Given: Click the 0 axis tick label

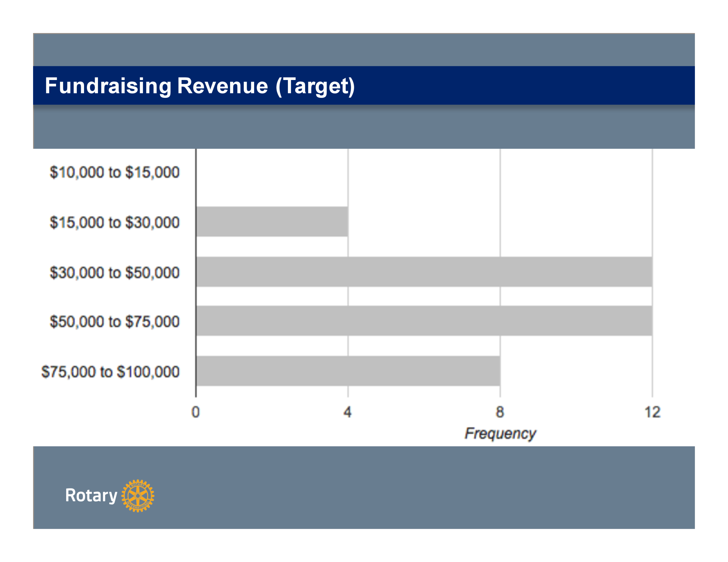Looking at the screenshot, I should coord(195,412).
